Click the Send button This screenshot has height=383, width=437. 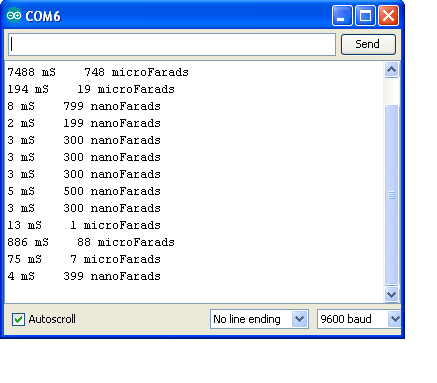point(368,44)
